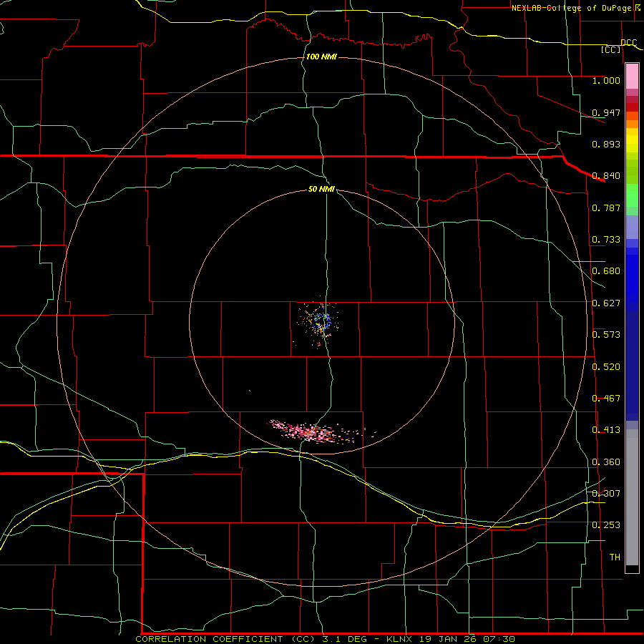Viewport: 644px width, 644px height.
Task: Click the 0.627 legend value
Action: [x=606, y=303]
